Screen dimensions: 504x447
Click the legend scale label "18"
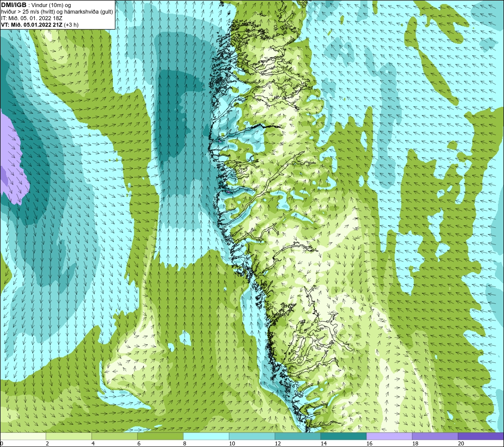tap(415, 443)
